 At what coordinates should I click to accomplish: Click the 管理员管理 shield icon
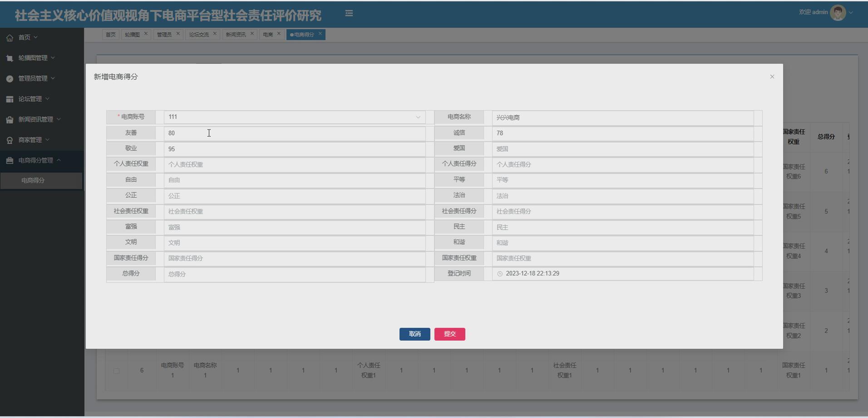point(10,78)
